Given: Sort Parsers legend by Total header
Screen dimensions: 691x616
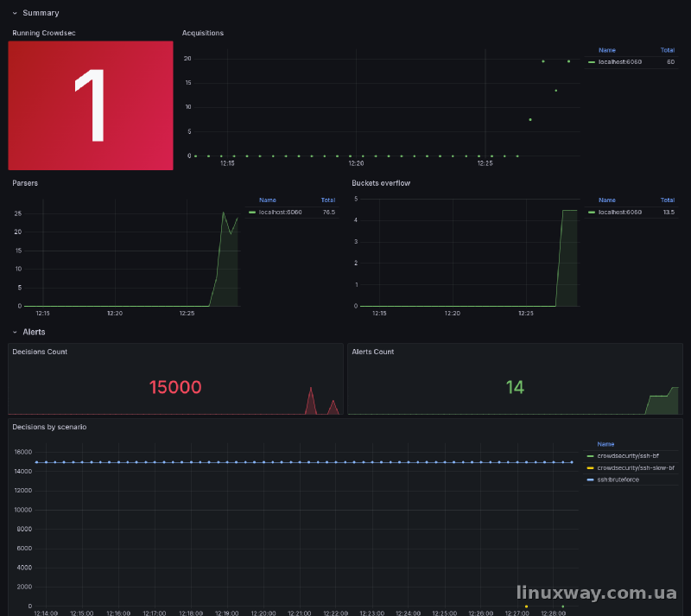Looking at the screenshot, I should (x=328, y=200).
